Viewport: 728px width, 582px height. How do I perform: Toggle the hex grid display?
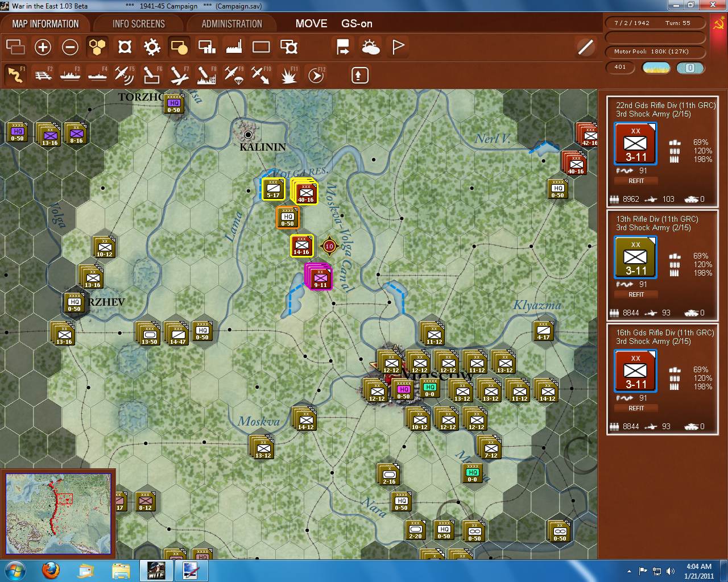pos(97,47)
